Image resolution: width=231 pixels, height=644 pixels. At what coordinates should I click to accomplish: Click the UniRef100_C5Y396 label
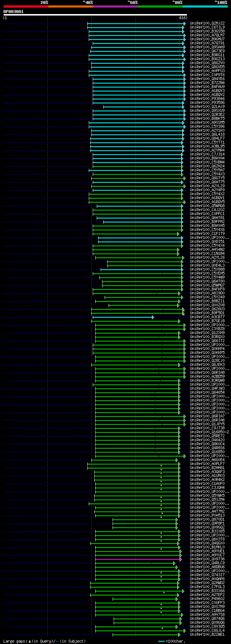click(207, 126)
